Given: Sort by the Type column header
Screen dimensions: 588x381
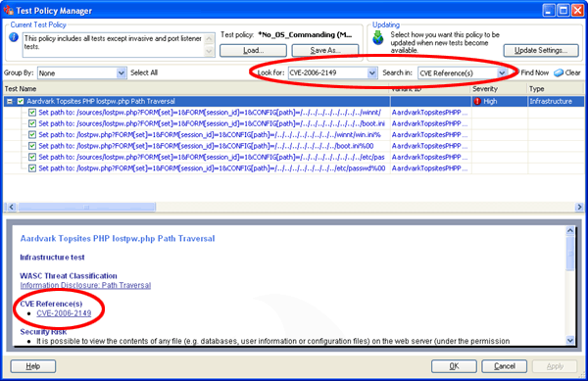Looking at the screenshot, I should (x=556, y=89).
